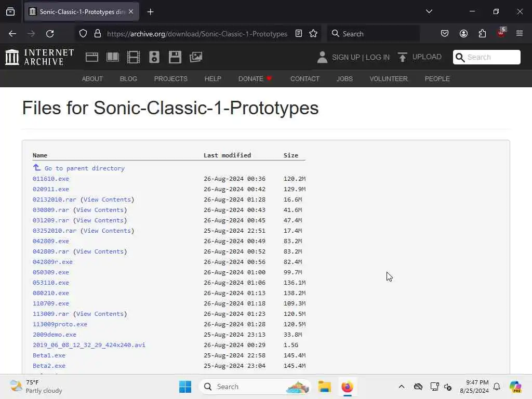Expand the list all tabs chevron
This screenshot has width=532, height=399.
pyautogui.click(x=429, y=11)
